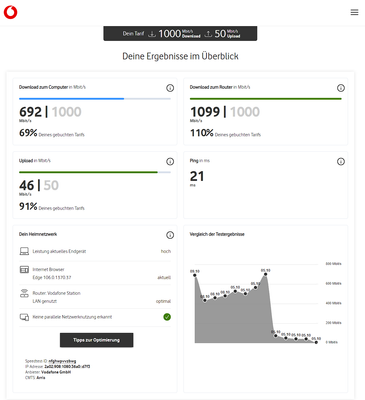Open info icon for Dein Heimnetzwerk

[170, 235]
